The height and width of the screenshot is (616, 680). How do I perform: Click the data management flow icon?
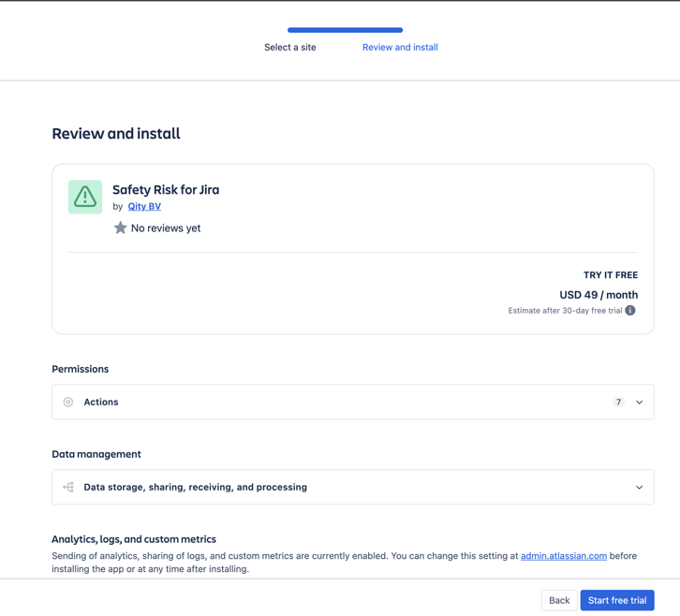pyautogui.click(x=68, y=487)
